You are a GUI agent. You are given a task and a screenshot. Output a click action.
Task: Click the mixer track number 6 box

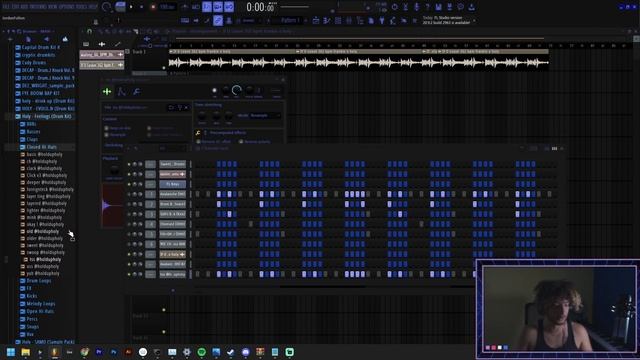(x=151, y=244)
